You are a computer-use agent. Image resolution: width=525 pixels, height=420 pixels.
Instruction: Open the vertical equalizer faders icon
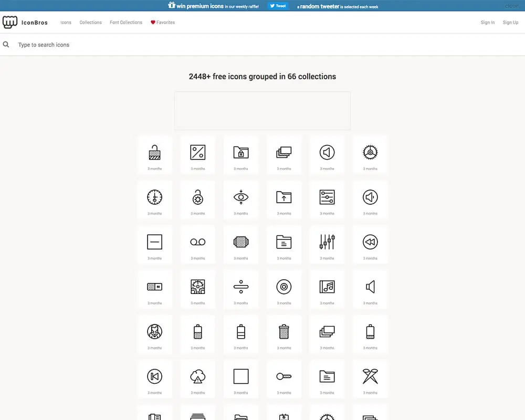(327, 242)
